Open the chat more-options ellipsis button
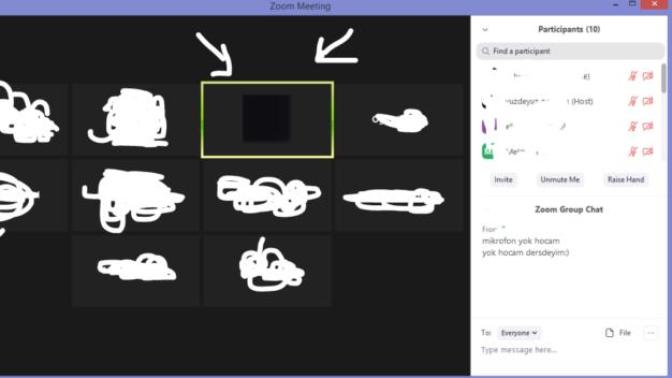 (651, 333)
